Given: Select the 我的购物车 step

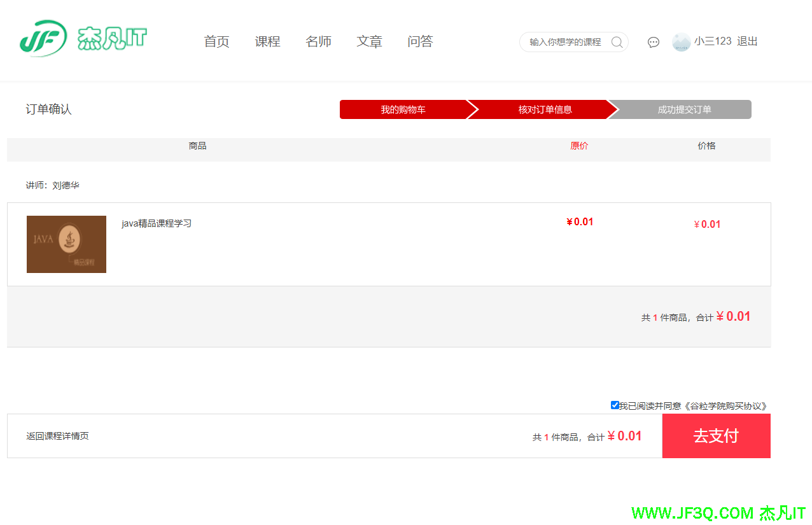Looking at the screenshot, I should click(403, 109).
